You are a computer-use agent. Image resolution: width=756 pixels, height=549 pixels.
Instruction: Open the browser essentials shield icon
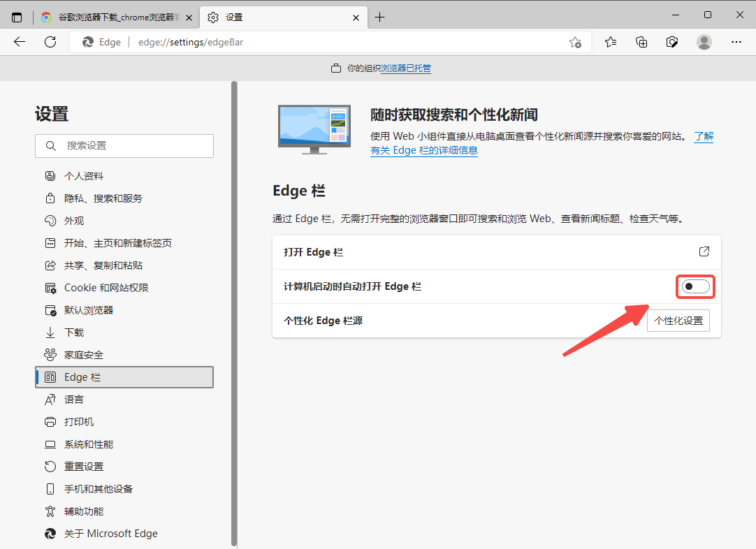[x=672, y=42]
